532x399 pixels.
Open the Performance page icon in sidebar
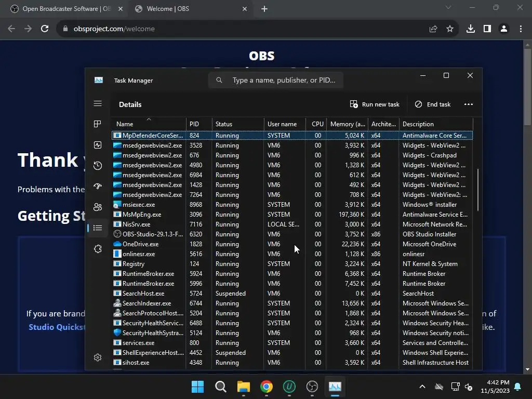98,145
